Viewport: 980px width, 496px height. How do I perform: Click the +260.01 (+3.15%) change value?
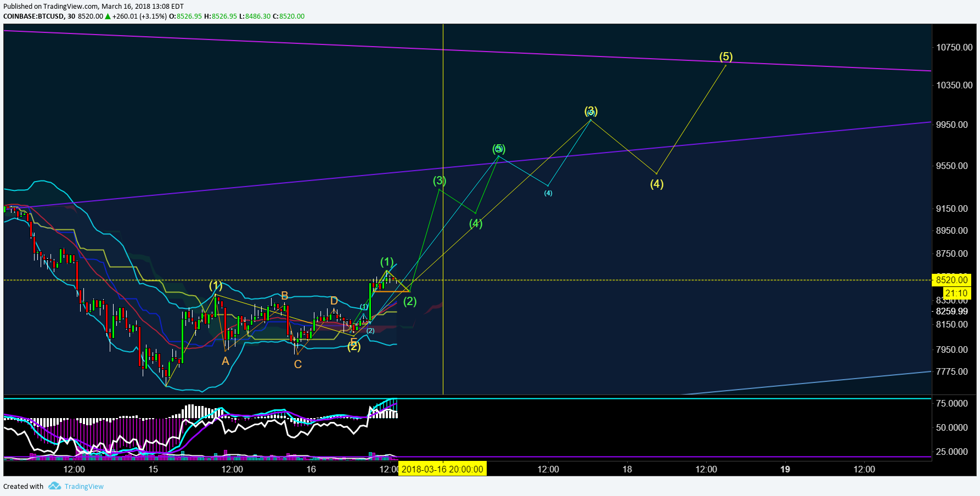pos(139,16)
